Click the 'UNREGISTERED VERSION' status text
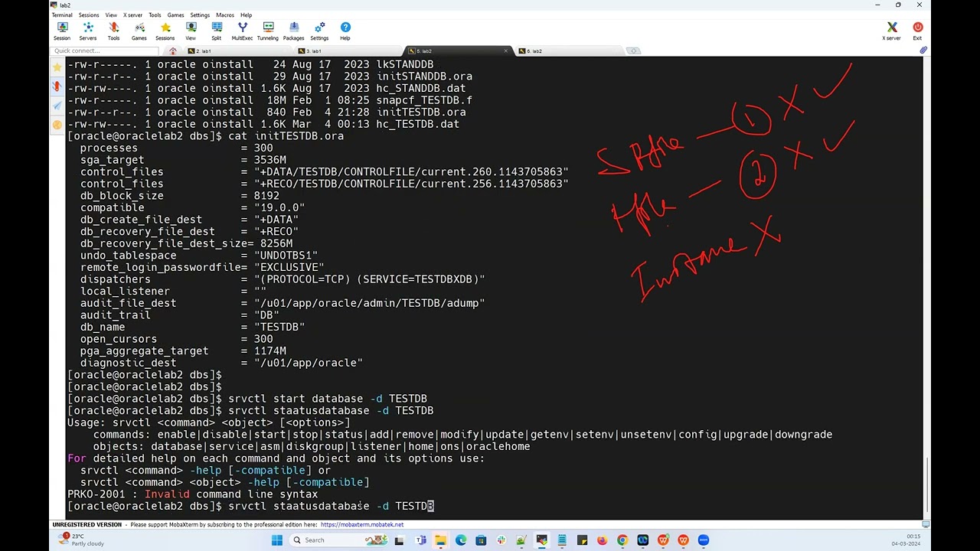Image resolution: width=980 pixels, height=551 pixels. pos(87,525)
